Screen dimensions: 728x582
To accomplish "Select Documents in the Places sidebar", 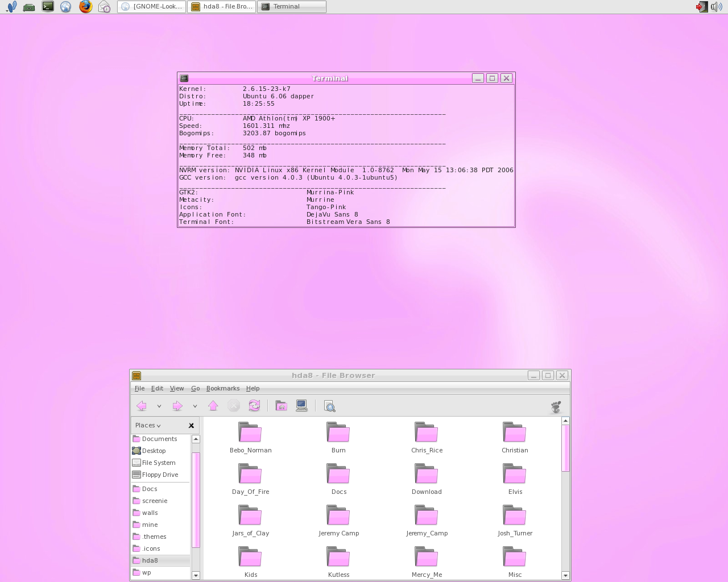I will (155, 439).
